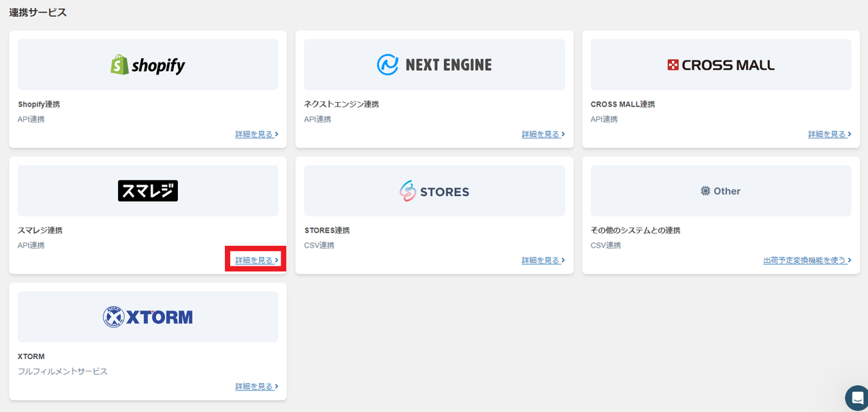Open the chat support bubble icon

tap(857, 398)
